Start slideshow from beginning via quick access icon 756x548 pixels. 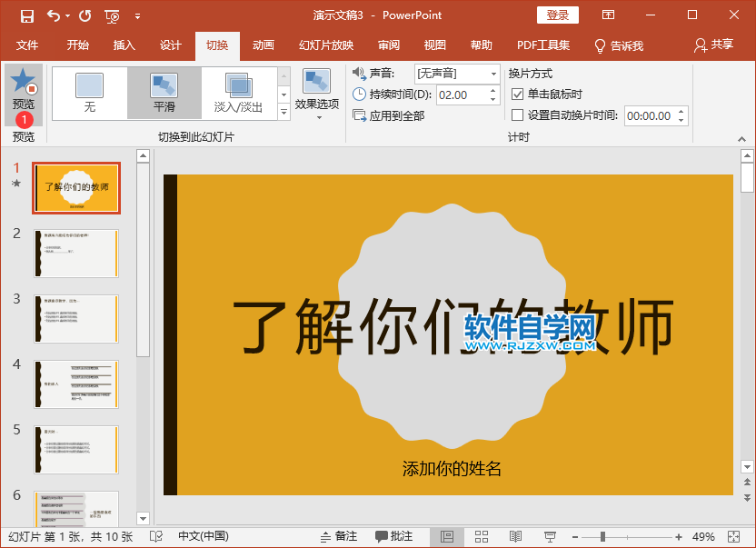coord(112,16)
